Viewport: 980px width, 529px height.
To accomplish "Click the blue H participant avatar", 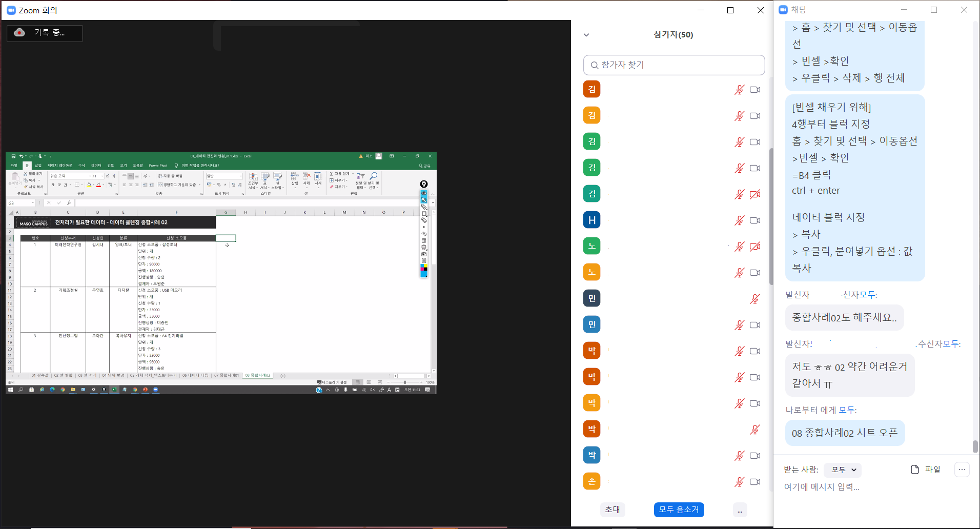I will [591, 220].
